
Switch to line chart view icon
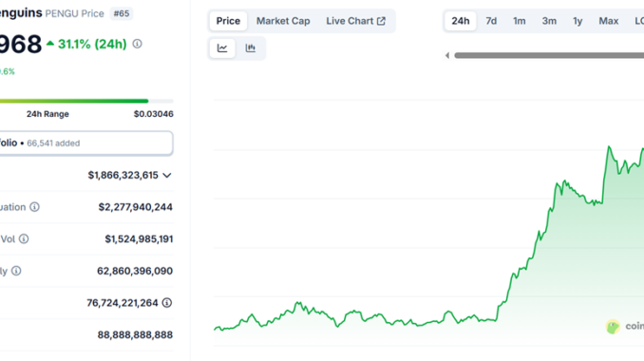coord(222,48)
